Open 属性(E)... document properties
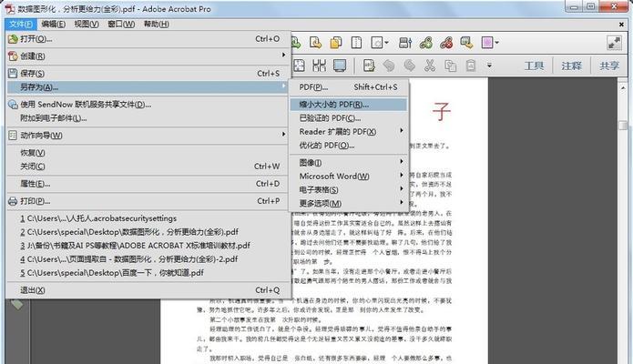The width and height of the screenshot is (633, 364). pyautogui.click(x=148, y=184)
